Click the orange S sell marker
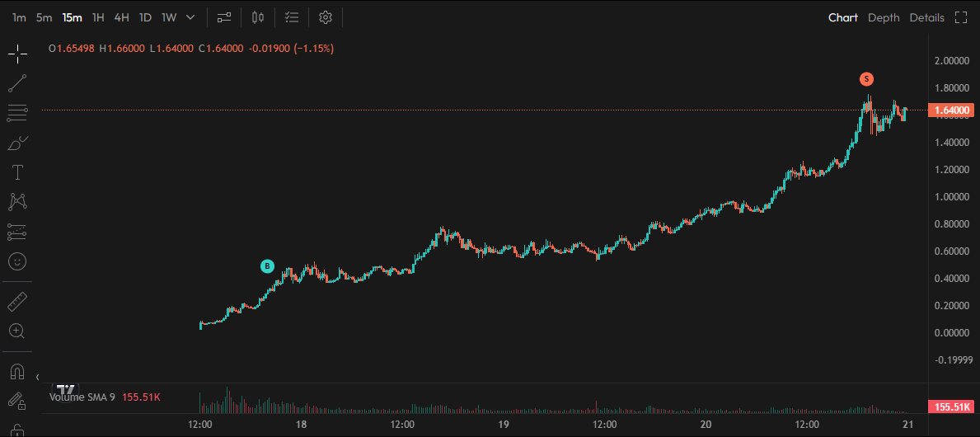The image size is (980, 437). [866, 79]
